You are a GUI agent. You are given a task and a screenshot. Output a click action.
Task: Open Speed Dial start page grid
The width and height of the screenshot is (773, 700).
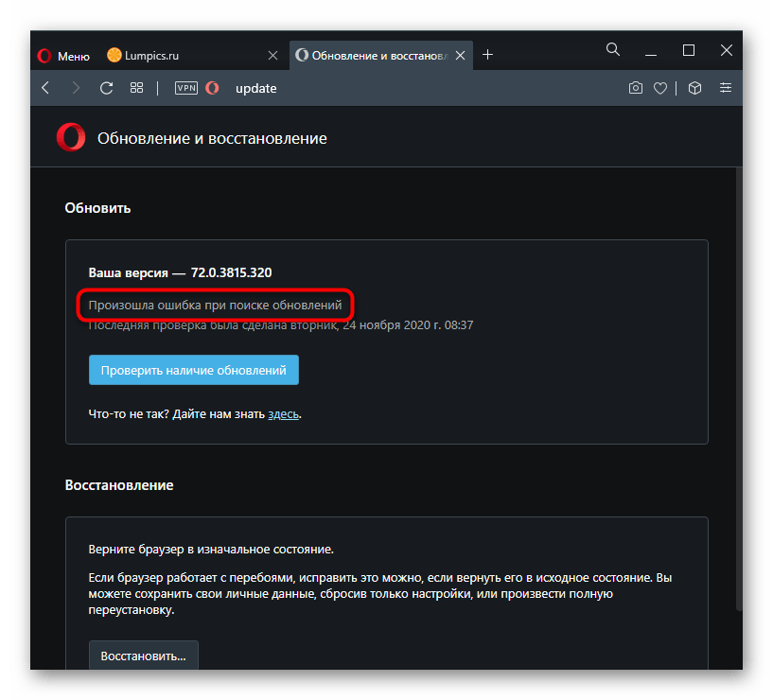tap(136, 88)
